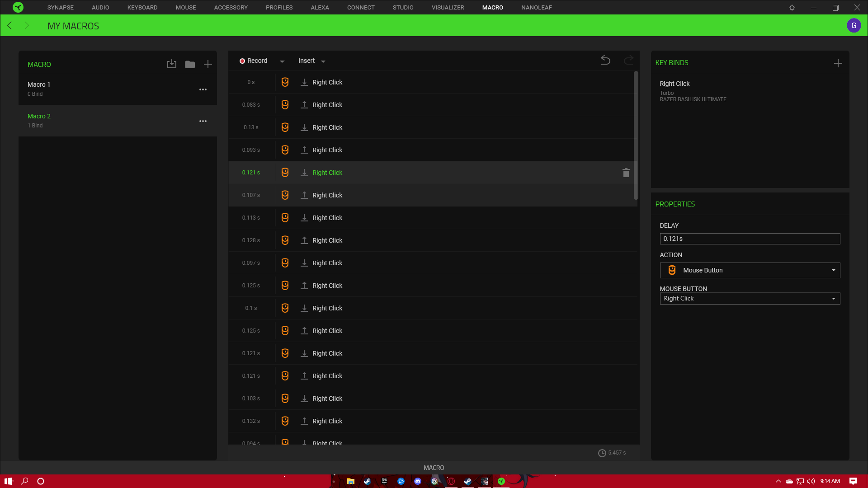Add a new key bind
Viewport: 868px width, 488px height.
tap(838, 63)
